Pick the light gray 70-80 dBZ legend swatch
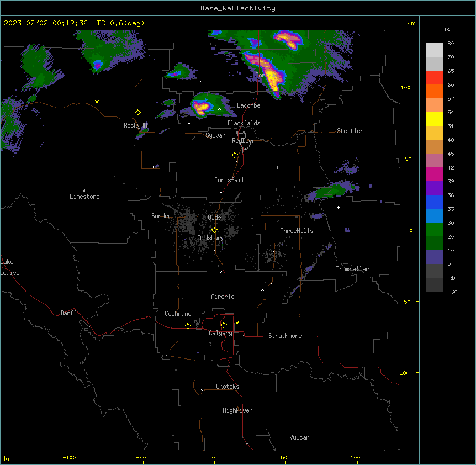Screen dimensions: 476x465 434,50
